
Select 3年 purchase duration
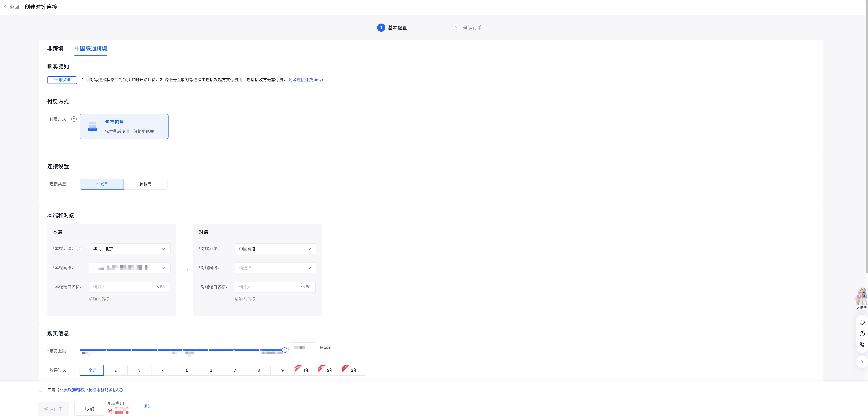[x=354, y=370]
